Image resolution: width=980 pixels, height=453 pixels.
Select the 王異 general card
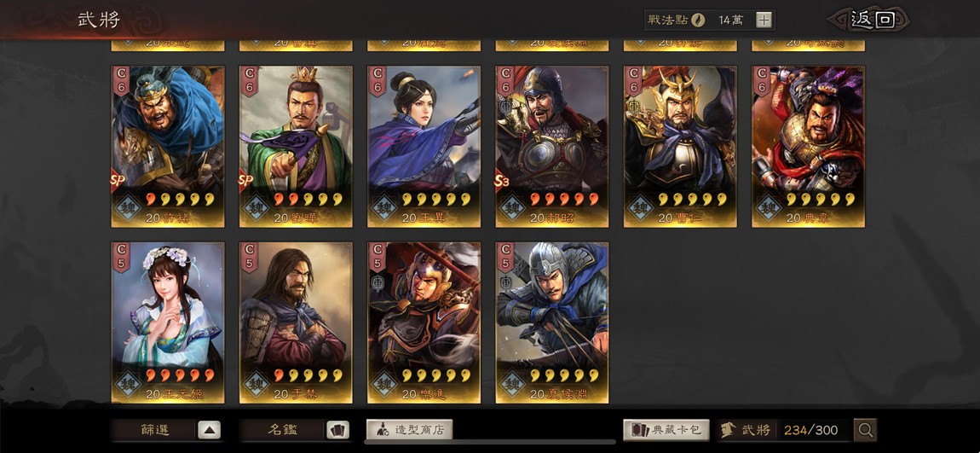[x=424, y=147]
